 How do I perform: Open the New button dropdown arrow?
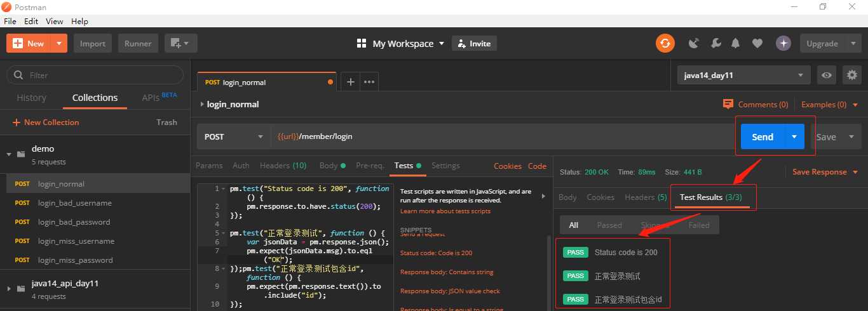click(58, 43)
